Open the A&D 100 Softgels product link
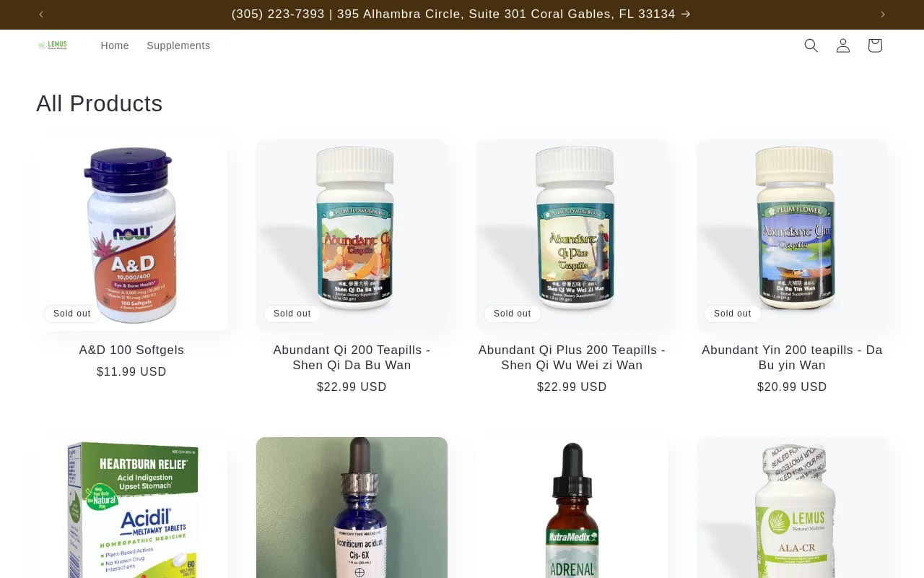Screen dimensions: 924x578 [131, 350]
